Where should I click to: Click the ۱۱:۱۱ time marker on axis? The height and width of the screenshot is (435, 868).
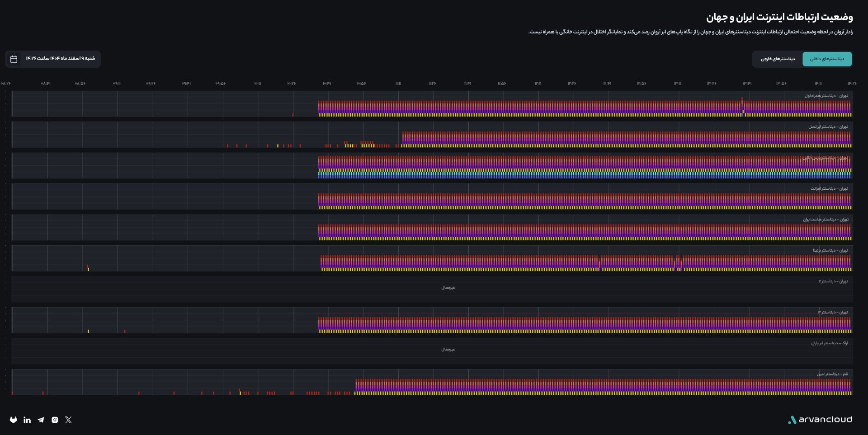click(x=398, y=84)
